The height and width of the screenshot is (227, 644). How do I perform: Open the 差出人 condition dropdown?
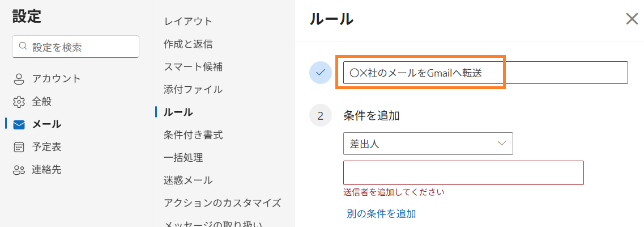point(428,144)
